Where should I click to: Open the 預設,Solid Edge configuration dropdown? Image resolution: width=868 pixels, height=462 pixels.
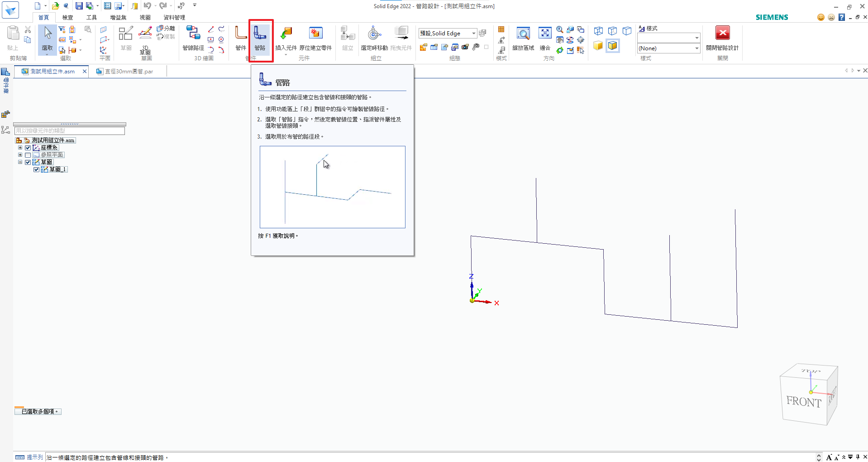pos(474,33)
